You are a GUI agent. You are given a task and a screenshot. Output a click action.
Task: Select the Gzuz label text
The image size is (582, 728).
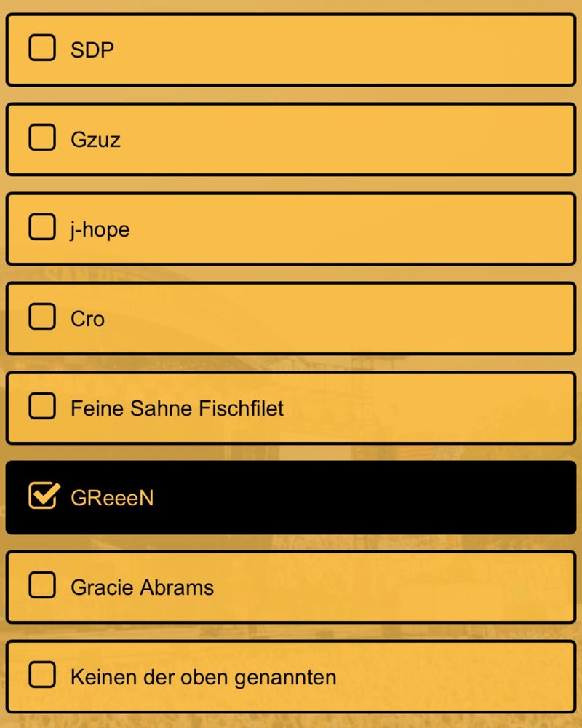coord(95,139)
